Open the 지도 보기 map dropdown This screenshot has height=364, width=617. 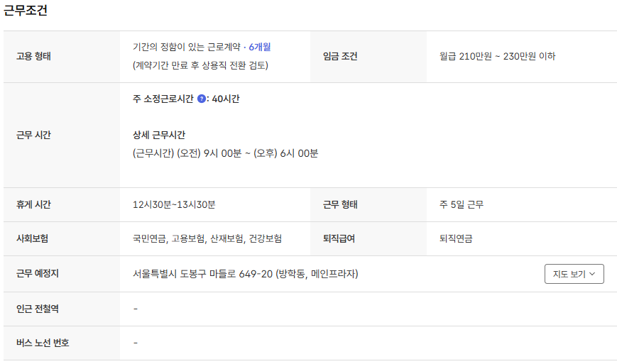574,274
